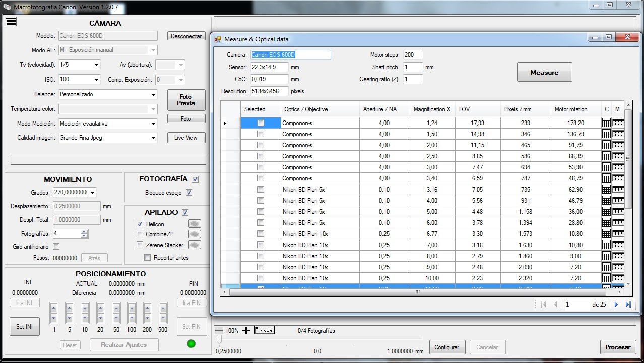Open the ISO dropdown
This screenshot has height=363, width=644.
coord(96,79)
